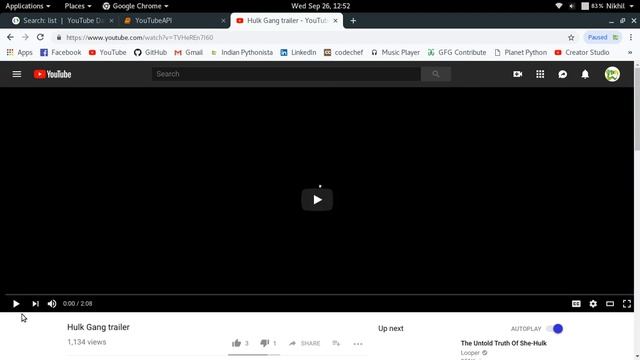The height and width of the screenshot is (360, 640).
Task: Skip to the next video
Action: coord(36,304)
